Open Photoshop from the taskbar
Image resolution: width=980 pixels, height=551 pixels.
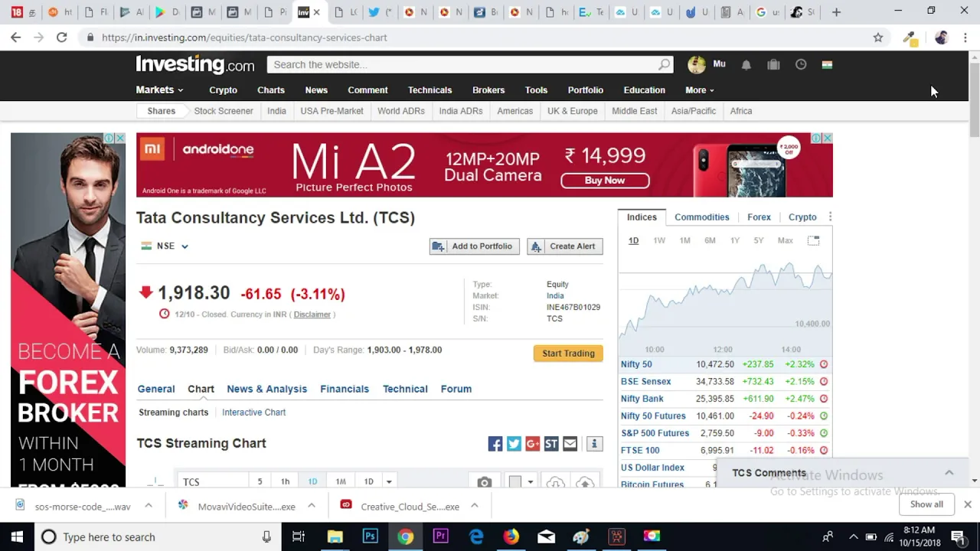click(370, 536)
